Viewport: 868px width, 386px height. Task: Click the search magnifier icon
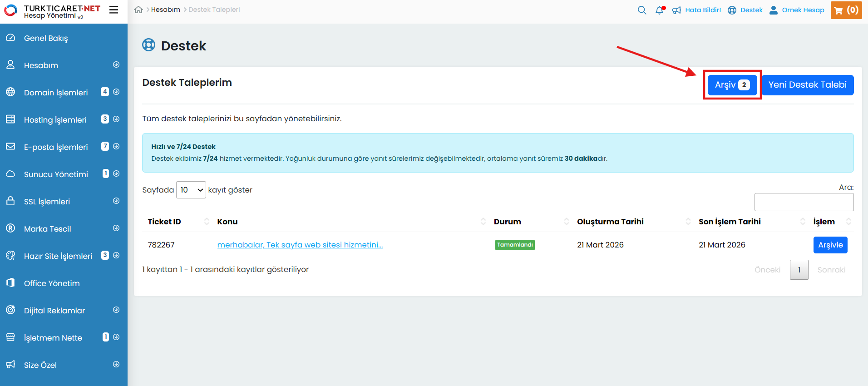(x=641, y=10)
